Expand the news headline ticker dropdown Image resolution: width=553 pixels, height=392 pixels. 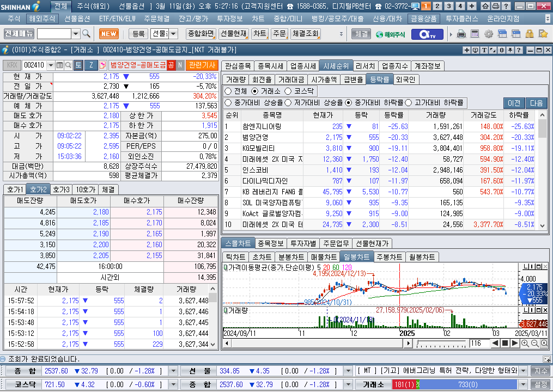(524, 371)
